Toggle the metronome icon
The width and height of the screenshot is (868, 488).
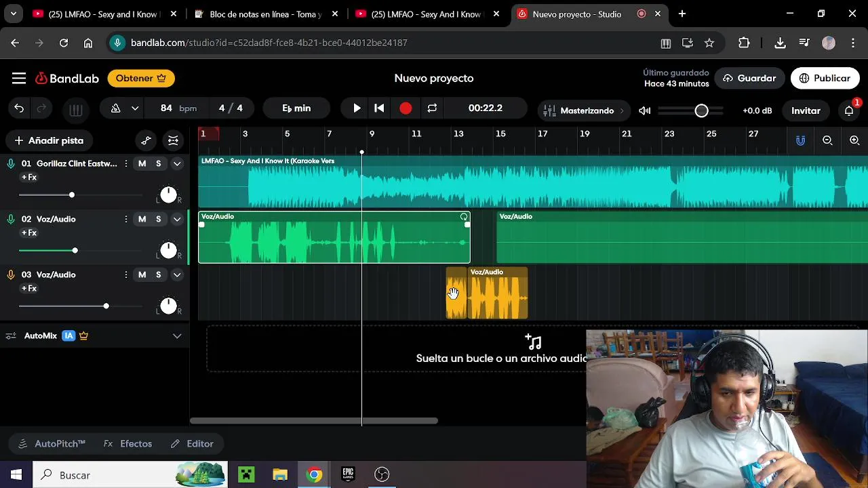[115, 108]
